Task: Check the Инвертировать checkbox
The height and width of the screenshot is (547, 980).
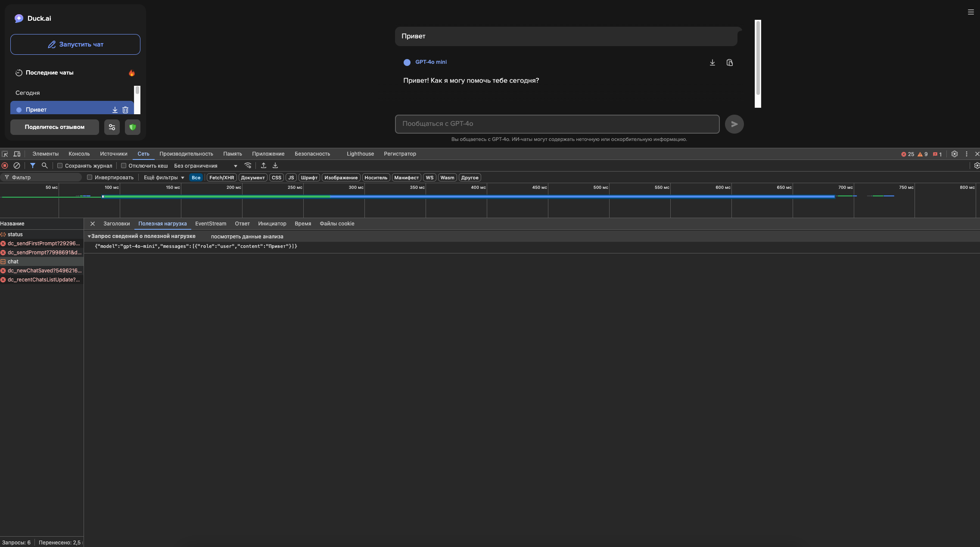Action: click(90, 177)
